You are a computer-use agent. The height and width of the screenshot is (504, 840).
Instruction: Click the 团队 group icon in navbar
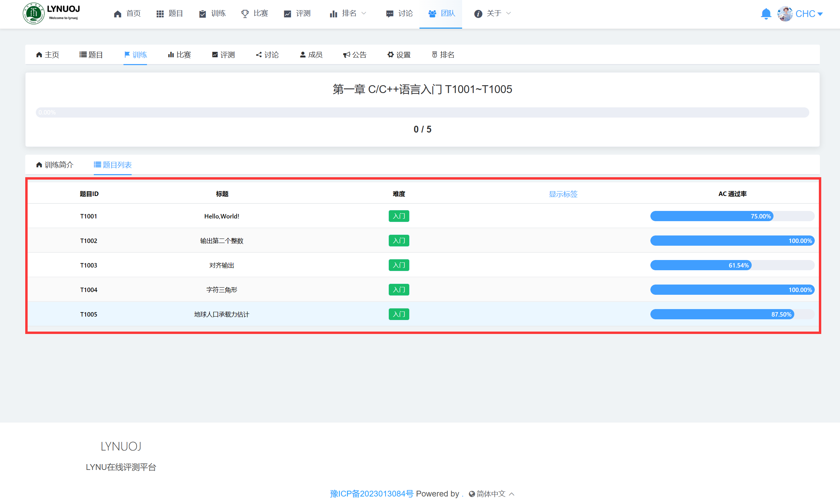coord(432,14)
